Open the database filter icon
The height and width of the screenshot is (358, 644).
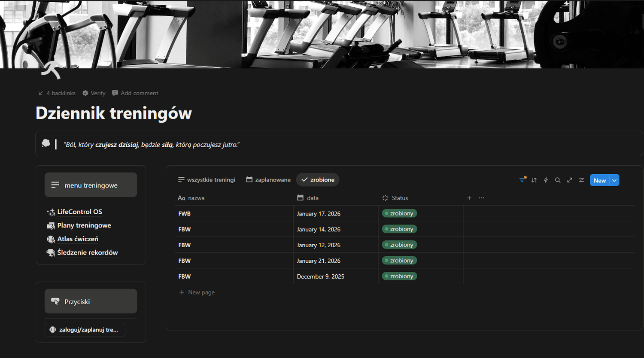pyautogui.click(x=522, y=180)
